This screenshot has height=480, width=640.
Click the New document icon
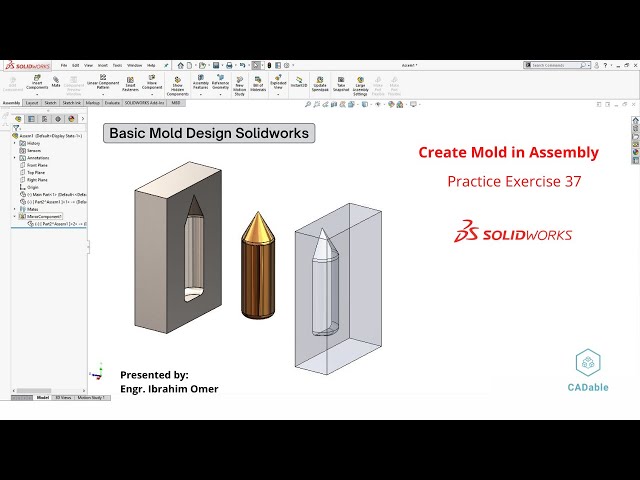pos(189,65)
